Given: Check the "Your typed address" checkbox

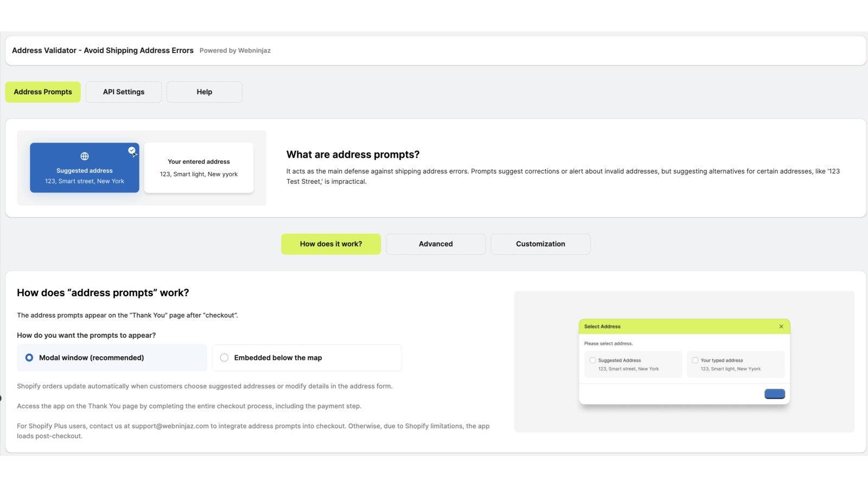Looking at the screenshot, I should tap(695, 360).
